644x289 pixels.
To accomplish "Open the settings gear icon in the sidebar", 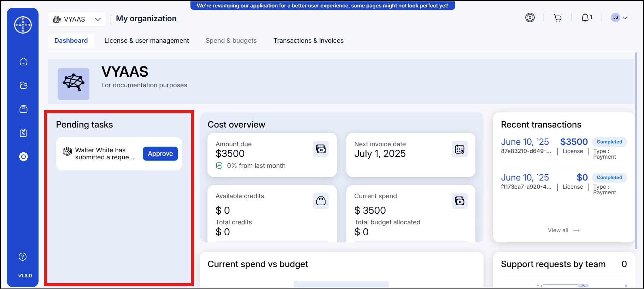I will click(23, 157).
